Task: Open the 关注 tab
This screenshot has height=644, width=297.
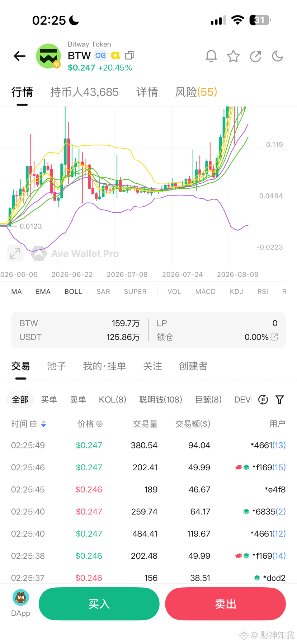Action: tap(152, 366)
